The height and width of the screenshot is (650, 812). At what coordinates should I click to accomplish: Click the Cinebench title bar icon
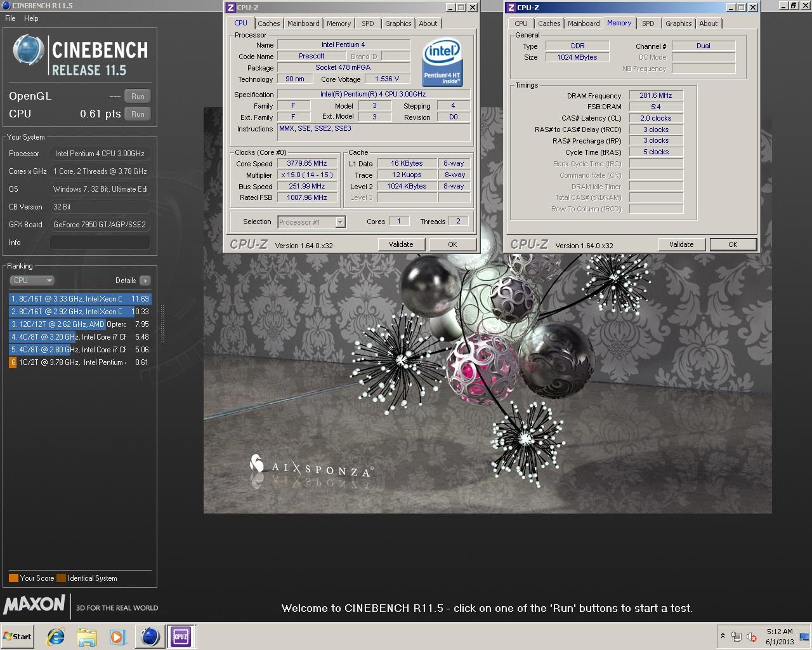coord(6,6)
